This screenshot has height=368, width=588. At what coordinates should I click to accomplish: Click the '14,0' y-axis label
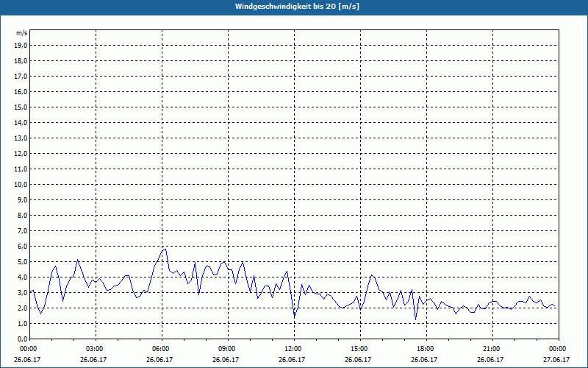tap(21, 122)
